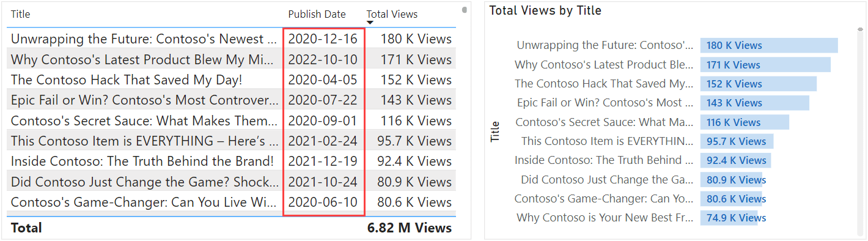Click the table's vertical scrollbar thumb

pos(465,10)
